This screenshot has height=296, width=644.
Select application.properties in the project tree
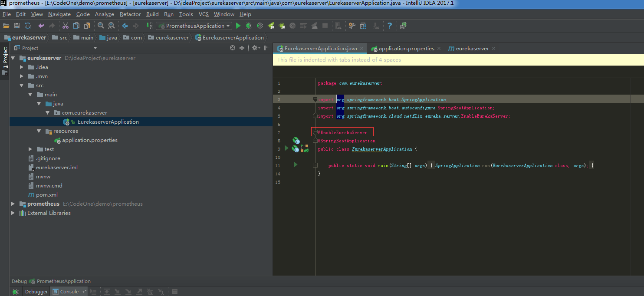pyautogui.click(x=85, y=140)
